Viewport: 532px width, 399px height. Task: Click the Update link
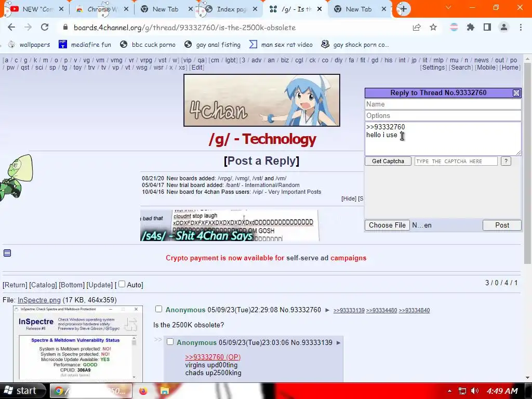point(99,285)
